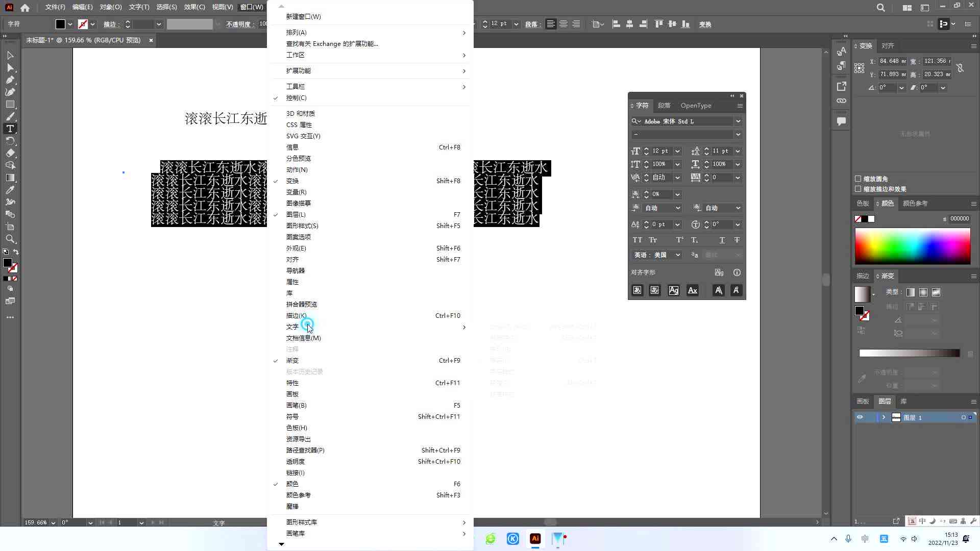Click fill color swatch in control bar
This screenshot has width=980, height=551.
pos(60,24)
